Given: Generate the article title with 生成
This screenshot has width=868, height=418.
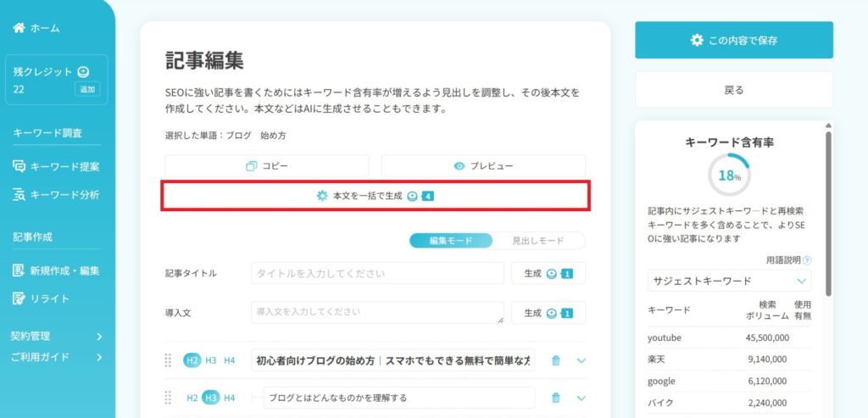Looking at the screenshot, I should coord(548,274).
